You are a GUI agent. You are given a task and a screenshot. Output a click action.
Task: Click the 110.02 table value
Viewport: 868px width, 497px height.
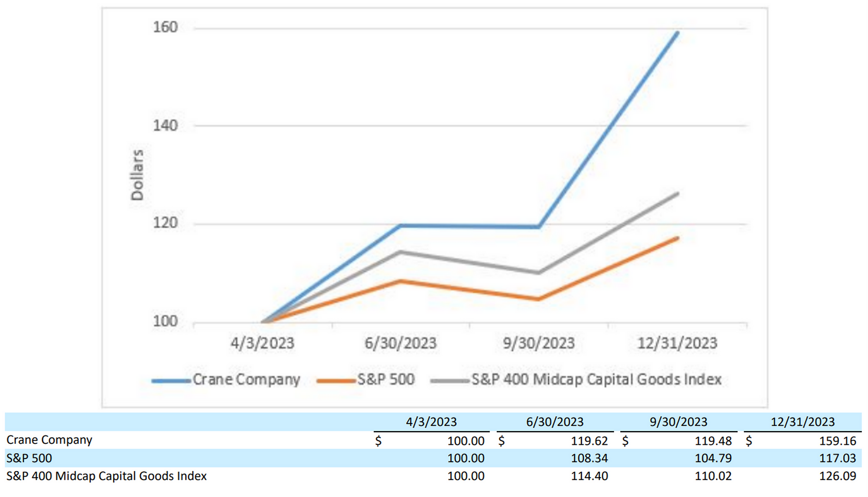pos(713,476)
